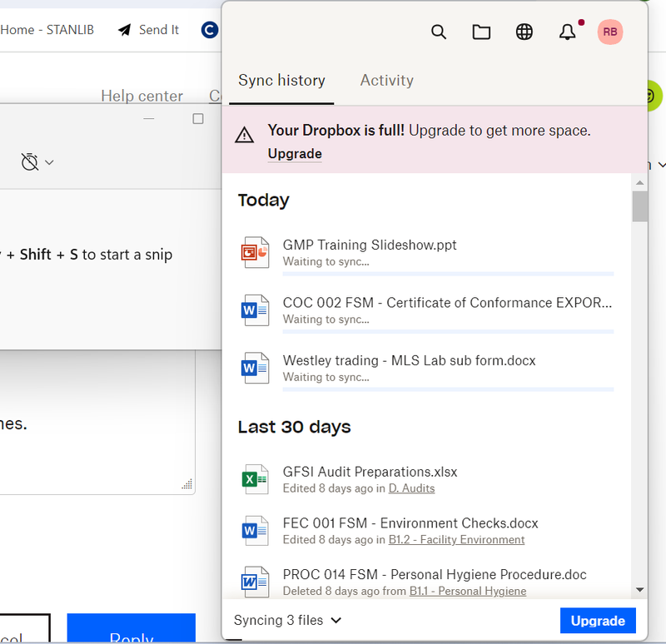Open the delay timer dropdown chevron

coord(49,162)
